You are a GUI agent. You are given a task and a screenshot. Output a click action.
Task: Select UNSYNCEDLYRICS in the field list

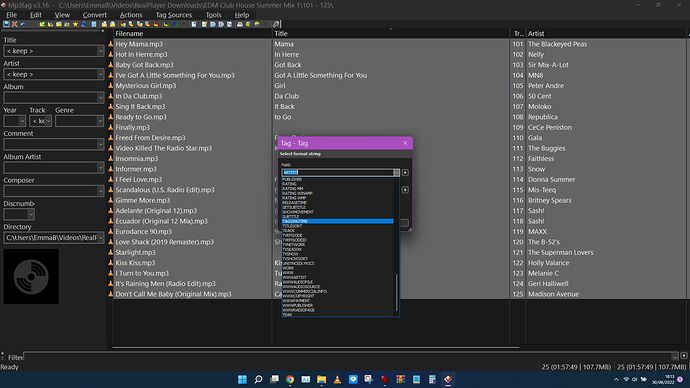point(338,263)
